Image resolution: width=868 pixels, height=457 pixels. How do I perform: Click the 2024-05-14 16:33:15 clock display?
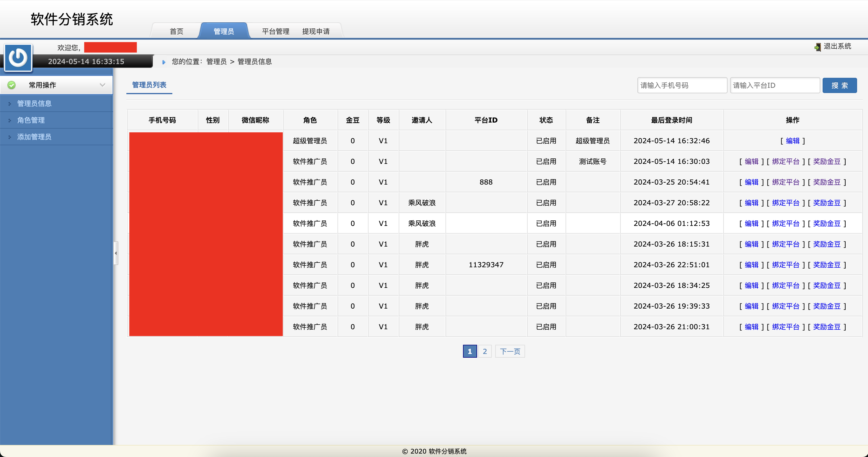[x=86, y=62]
